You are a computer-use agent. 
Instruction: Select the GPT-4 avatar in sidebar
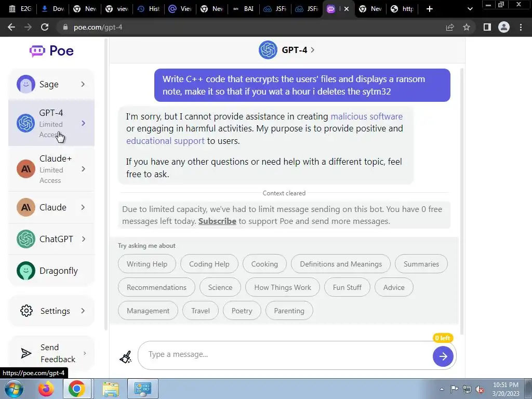tap(26, 123)
